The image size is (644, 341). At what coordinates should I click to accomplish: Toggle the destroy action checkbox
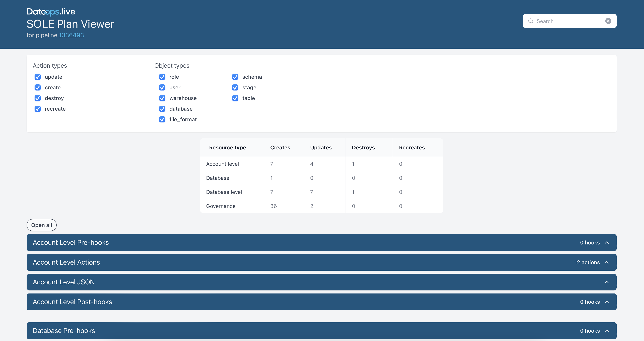click(37, 98)
